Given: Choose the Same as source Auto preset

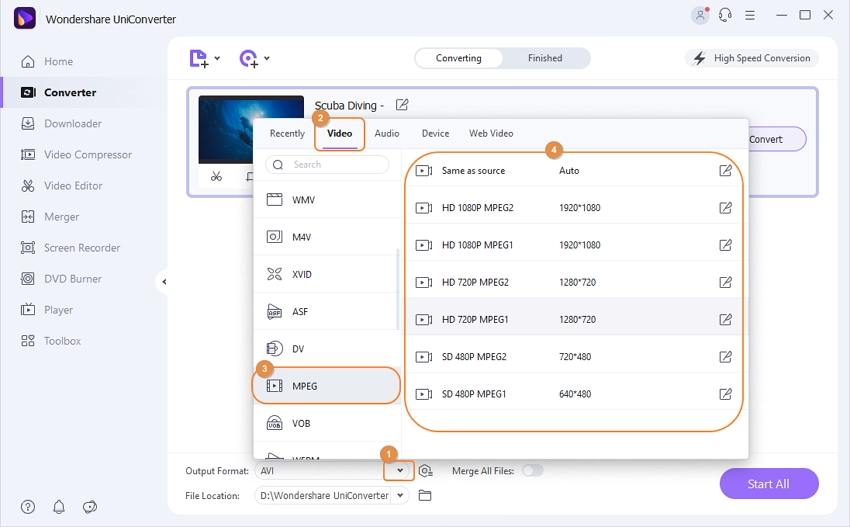Looking at the screenshot, I should [574, 171].
